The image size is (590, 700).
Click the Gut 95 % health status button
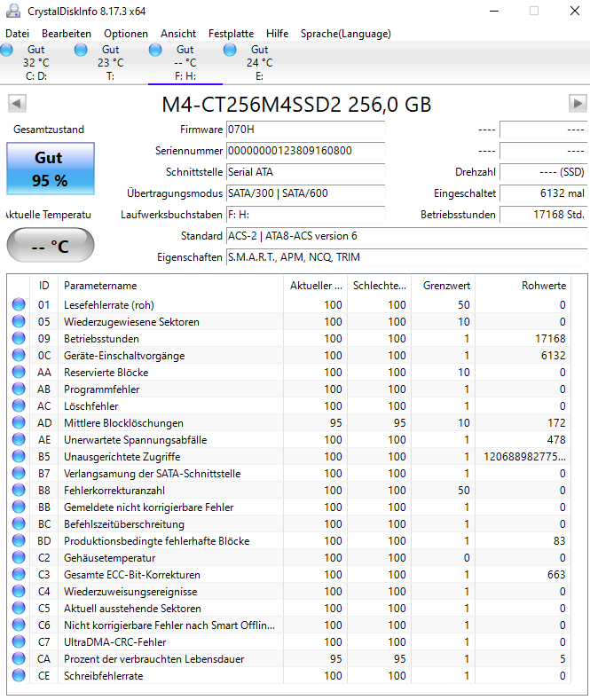click(x=51, y=169)
